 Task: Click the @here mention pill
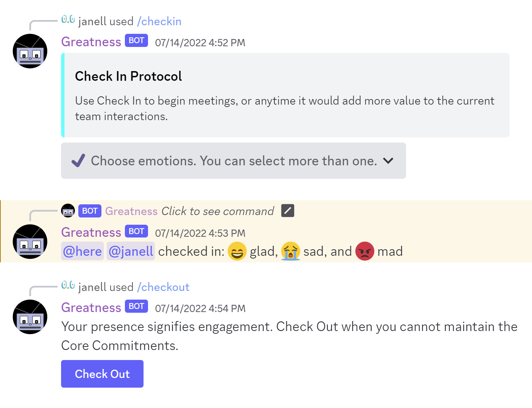[x=82, y=251]
